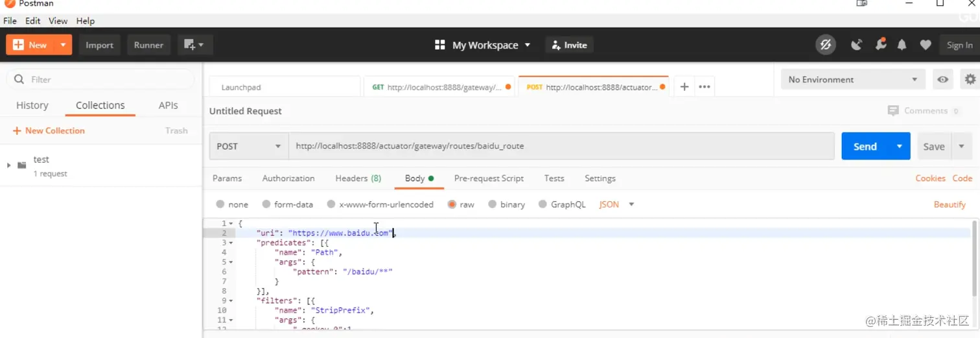This screenshot has width=980, height=338.
Task: Open tab options ellipsis menu
Action: coord(705,87)
